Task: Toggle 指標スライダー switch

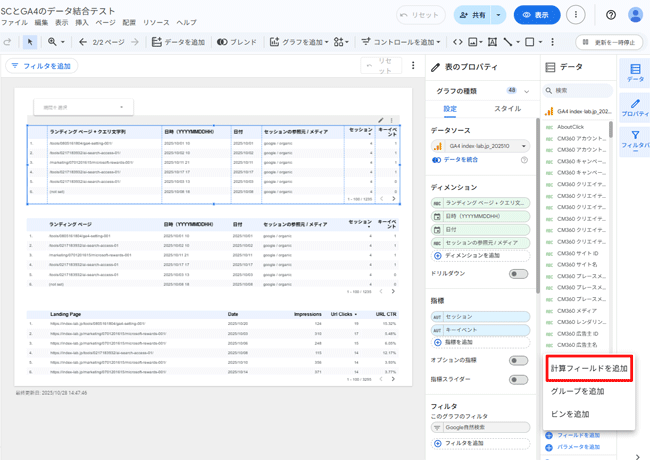Action: pyautogui.click(x=518, y=379)
